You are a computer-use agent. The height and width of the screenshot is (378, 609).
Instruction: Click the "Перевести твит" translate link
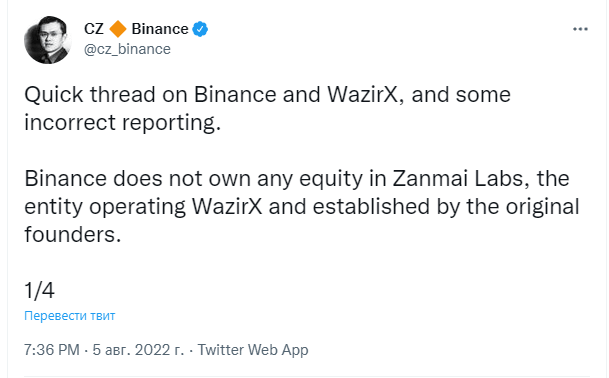tap(70, 315)
